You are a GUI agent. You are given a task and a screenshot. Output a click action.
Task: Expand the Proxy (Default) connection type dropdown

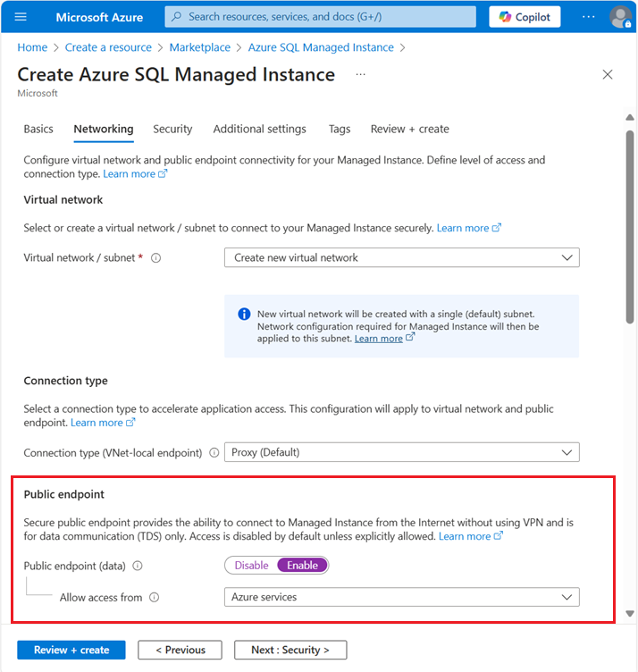(401, 452)
